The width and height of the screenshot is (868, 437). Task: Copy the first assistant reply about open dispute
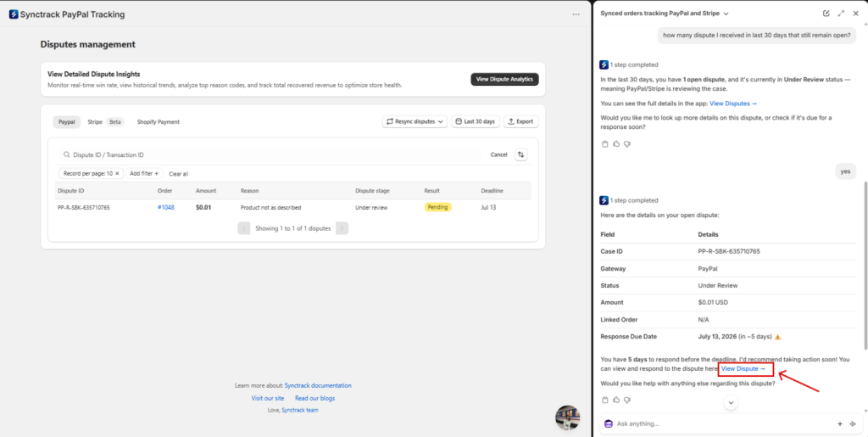tap(605, 144)
